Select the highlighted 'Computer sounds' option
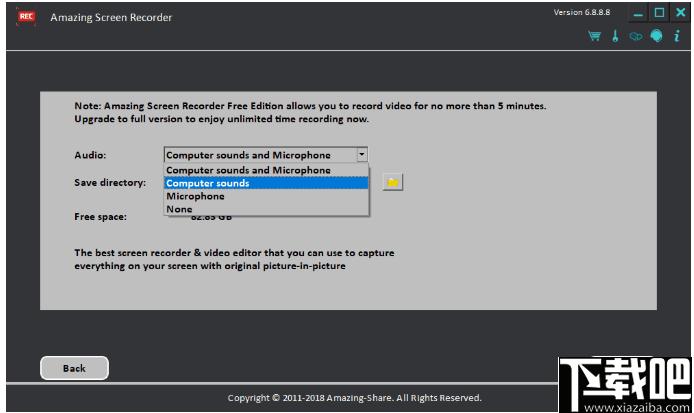The width and height of the screenshot is (694, 413). coord(266,183)
